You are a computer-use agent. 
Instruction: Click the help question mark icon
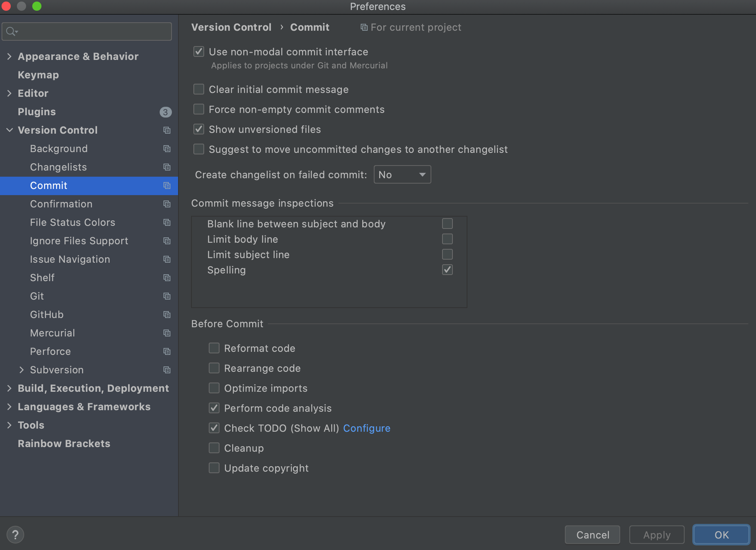pyautogui.click(x=15, y=534)
